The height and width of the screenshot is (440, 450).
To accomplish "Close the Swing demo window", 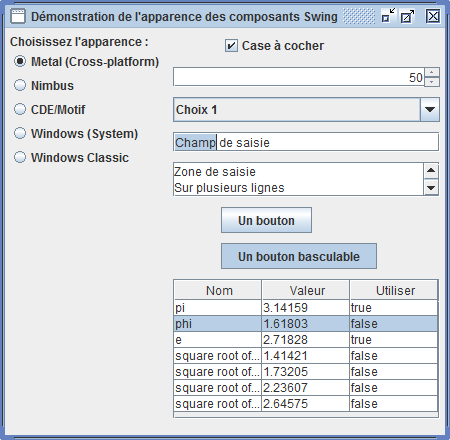I will click(x=433, y=16).
